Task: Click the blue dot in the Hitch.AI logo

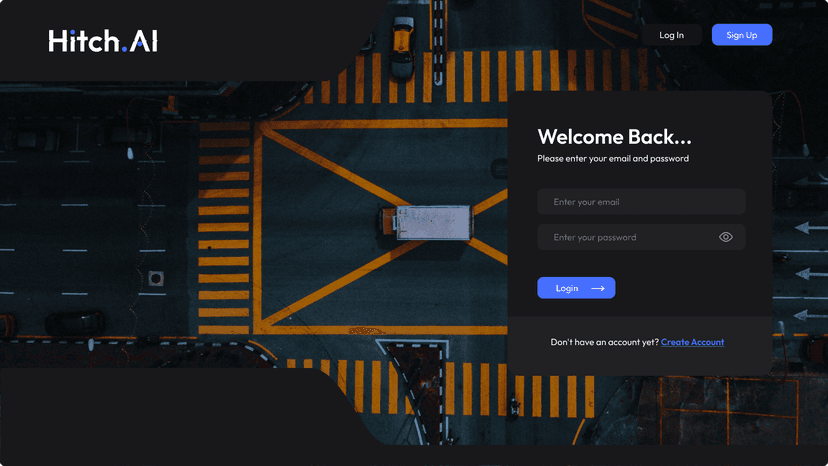Action: pos(124,49)
